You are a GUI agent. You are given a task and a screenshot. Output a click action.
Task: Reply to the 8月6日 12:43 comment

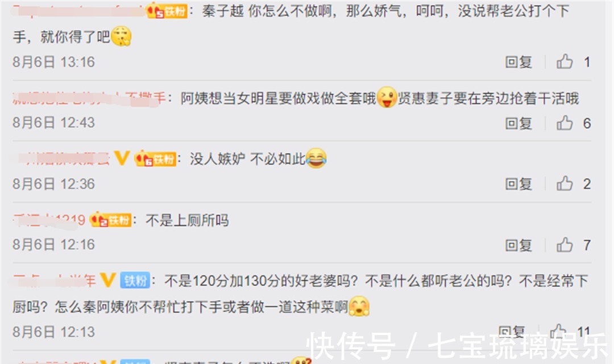tap(518, 123)
